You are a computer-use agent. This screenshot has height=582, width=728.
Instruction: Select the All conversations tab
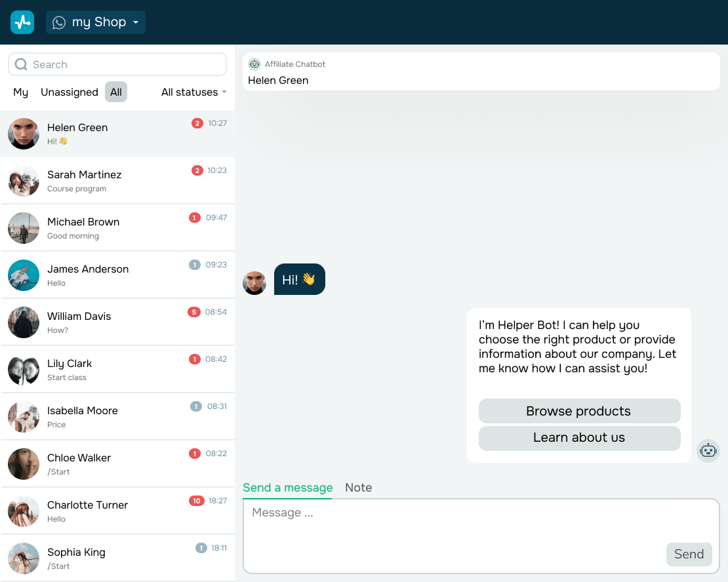tap(116, 92)
